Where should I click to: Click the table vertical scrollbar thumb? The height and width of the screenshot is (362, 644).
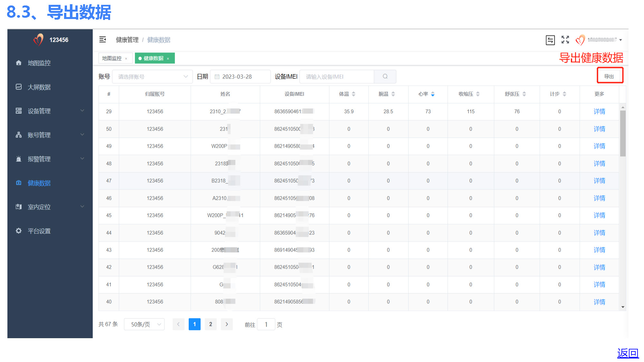point(623,133)
